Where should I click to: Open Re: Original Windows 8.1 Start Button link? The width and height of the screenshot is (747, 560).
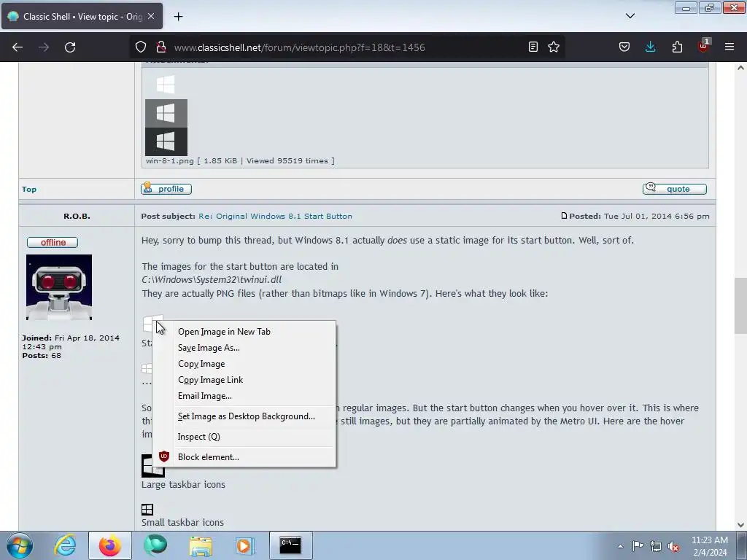(275, 216)
